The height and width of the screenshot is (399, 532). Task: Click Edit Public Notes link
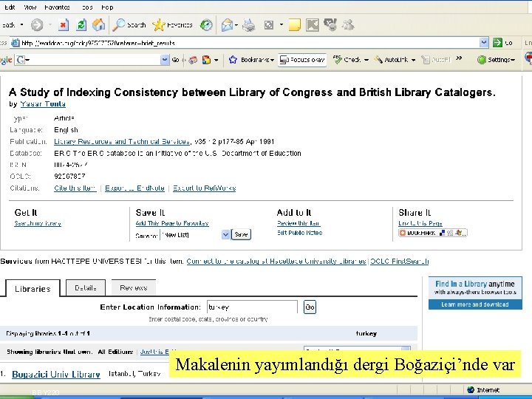299,233
